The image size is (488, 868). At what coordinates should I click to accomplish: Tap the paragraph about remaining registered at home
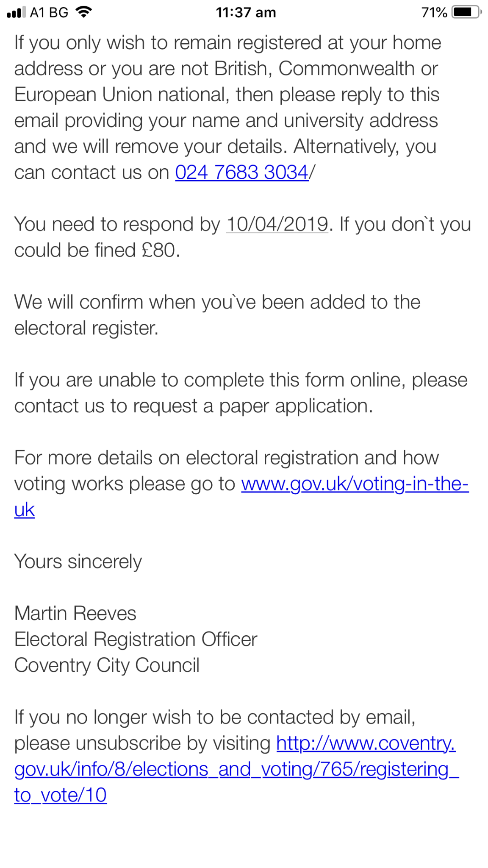(227, 95)
